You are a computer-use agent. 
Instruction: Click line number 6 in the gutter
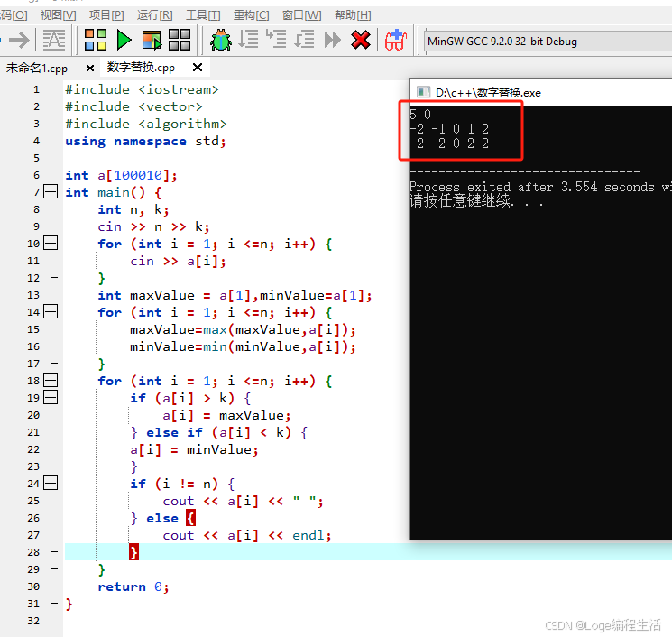coord(36,175)
